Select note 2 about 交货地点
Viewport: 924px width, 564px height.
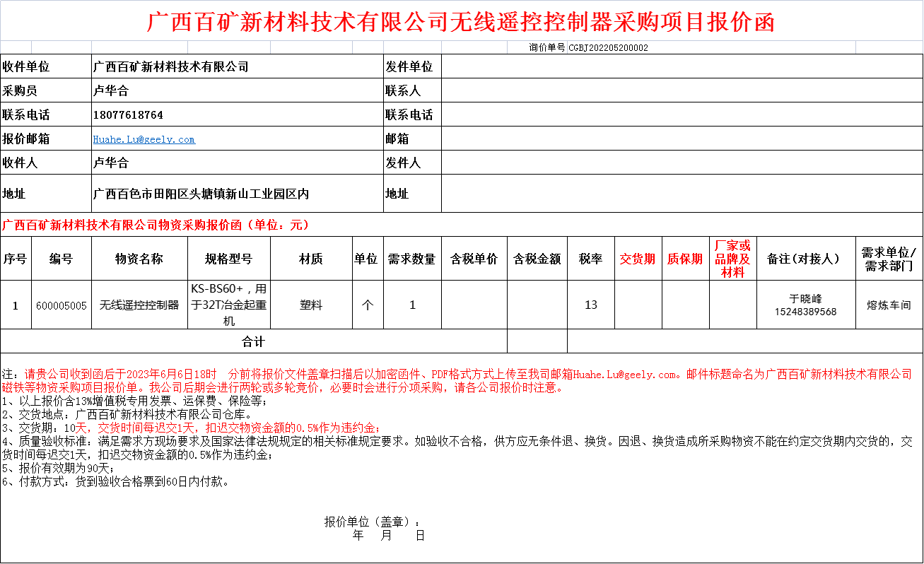point(127,414)
